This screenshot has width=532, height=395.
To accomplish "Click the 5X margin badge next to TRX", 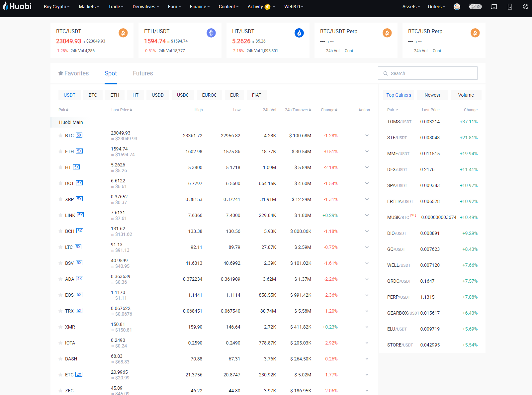I will [x=79, y=311].
